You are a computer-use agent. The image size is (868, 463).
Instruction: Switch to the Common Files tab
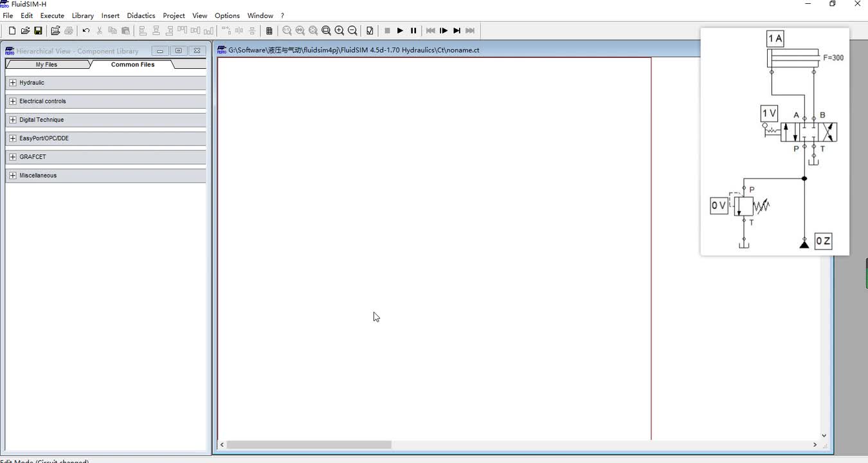132,64
